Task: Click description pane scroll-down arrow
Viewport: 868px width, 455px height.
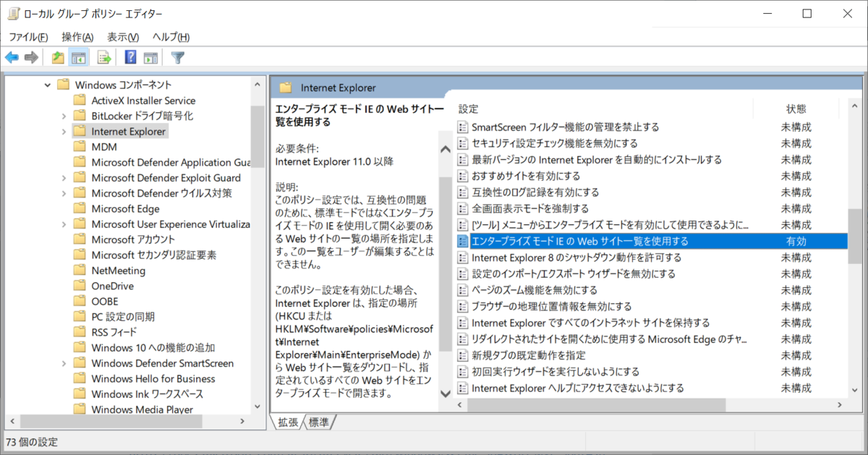Action: coord(446,394)
